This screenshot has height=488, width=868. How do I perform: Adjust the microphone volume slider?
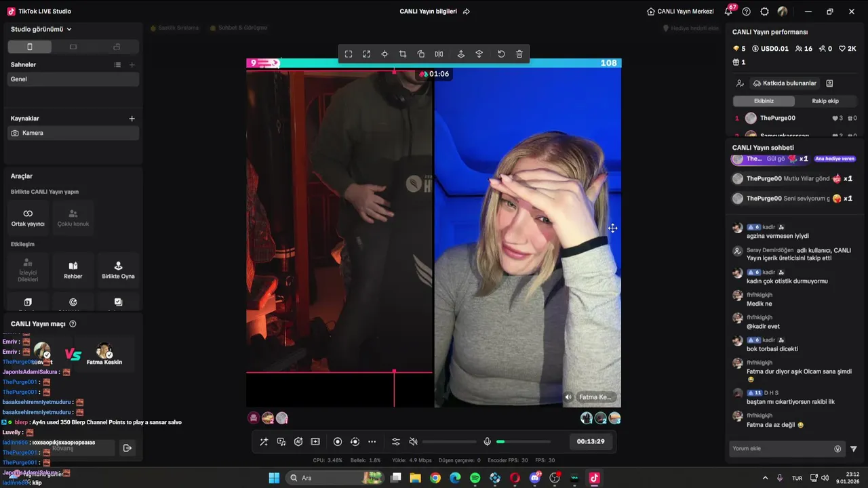(523, 442)
